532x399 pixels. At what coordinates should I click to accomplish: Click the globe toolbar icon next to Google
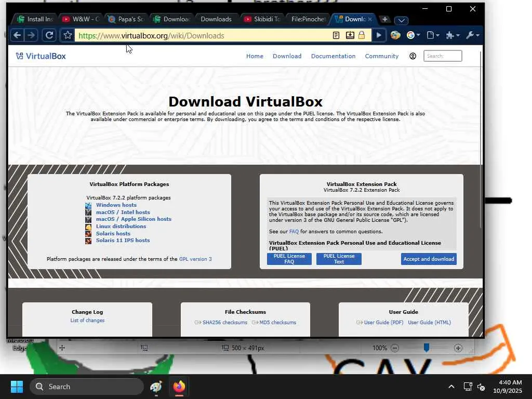[x=395, y=35]
